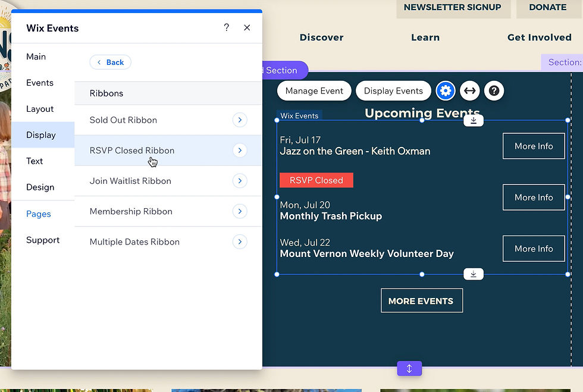Select the Display tab
The width and height of the screenshot is (583, 392).
[x=43, y=134]
